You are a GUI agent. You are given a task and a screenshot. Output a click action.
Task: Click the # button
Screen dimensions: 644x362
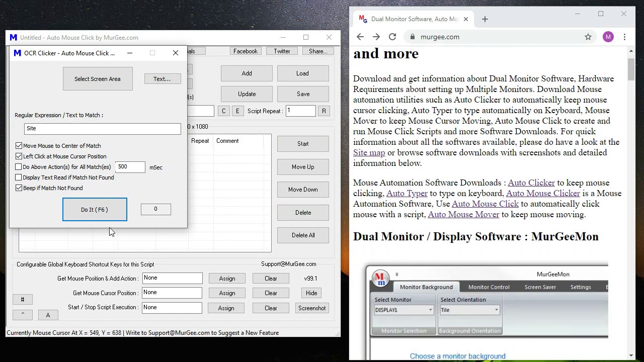point(23,300)
